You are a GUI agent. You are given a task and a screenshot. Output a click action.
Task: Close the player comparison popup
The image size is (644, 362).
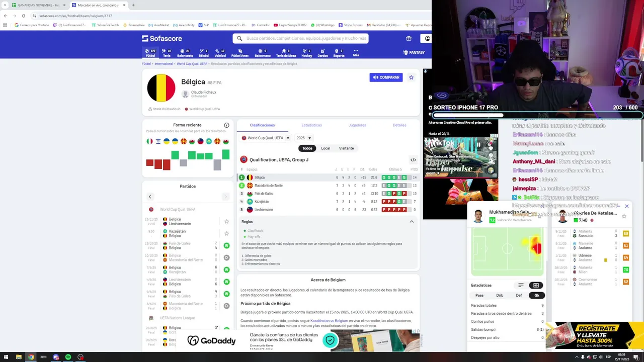point(626,206)
